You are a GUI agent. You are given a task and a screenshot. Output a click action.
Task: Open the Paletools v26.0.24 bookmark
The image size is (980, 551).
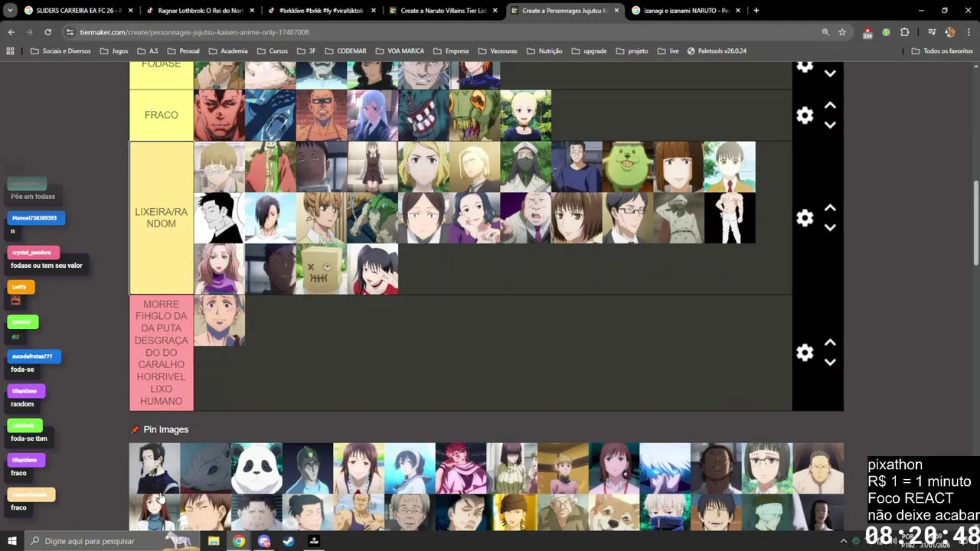click(x=717, y=51)
